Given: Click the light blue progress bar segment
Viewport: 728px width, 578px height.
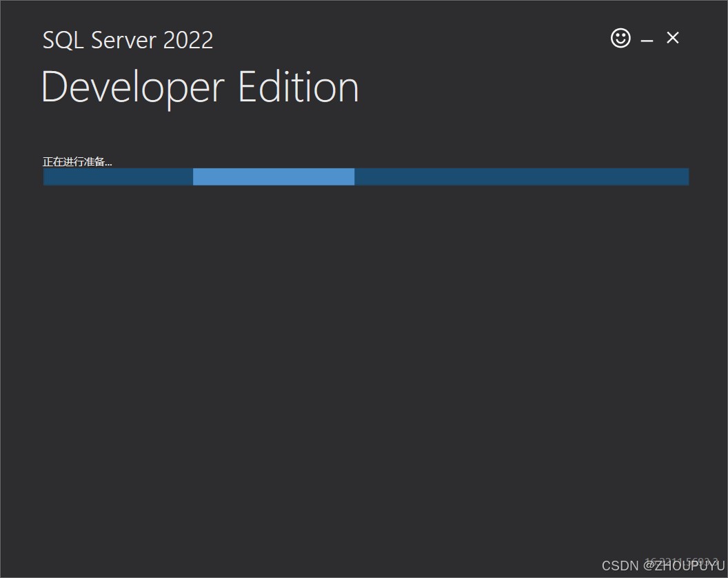Looking at the screenshot, I should pyautogui.click(x=274, y=177).
